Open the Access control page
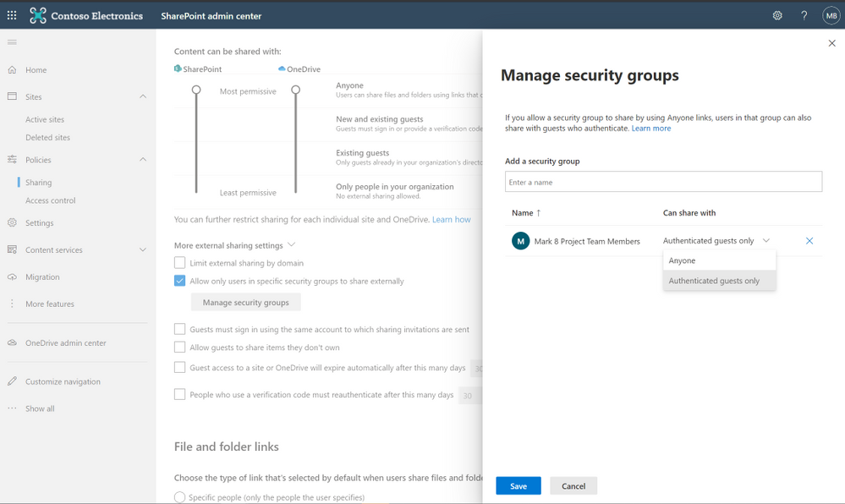 50,200
